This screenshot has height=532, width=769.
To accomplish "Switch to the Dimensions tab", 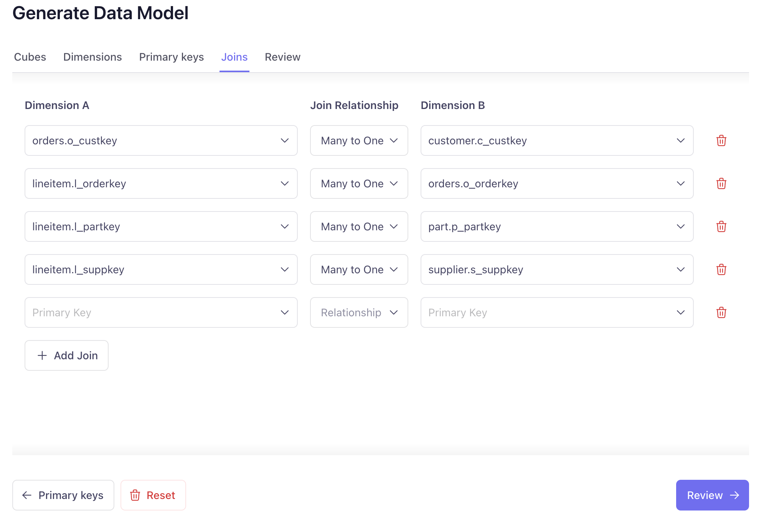I will click(92, 57).
